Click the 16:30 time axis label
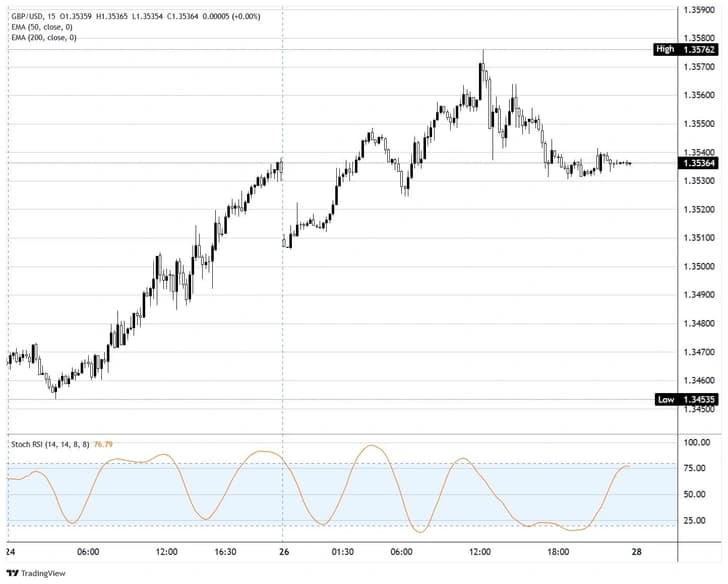The width and height of the screenshot is (728, 584). pyautogui.click(x=226, y=551)
